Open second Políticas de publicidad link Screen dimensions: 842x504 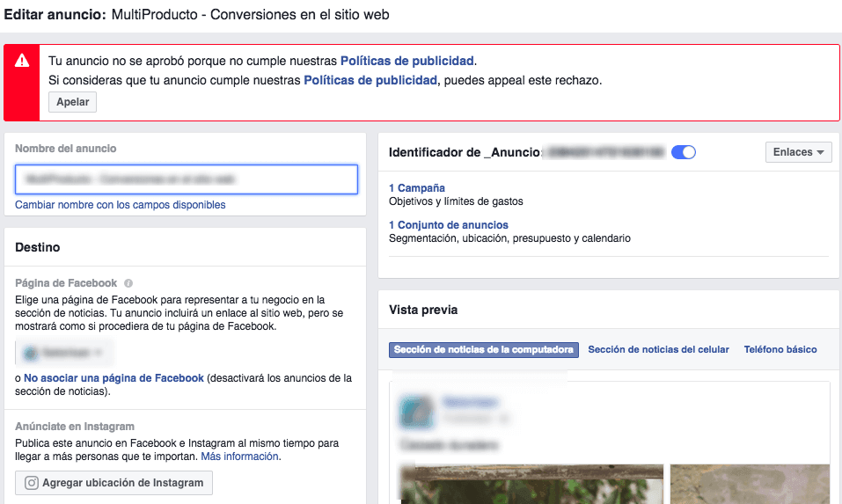370,80
